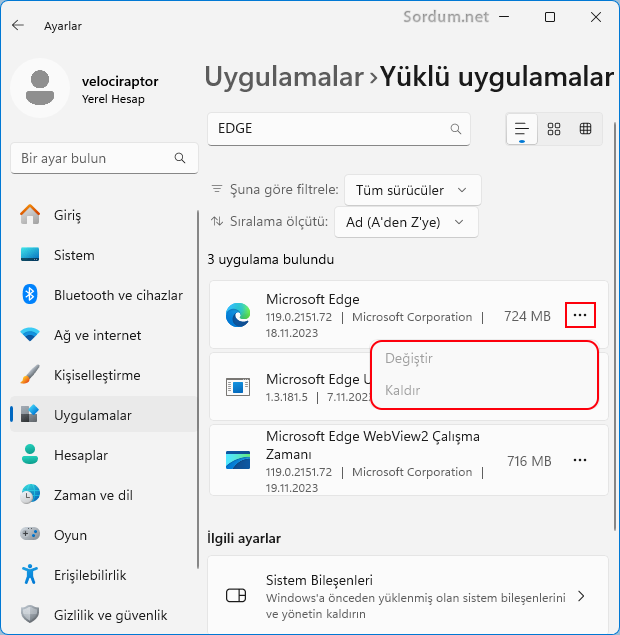Click the Bluetooth icon in sidebar
Image resolution: width=620 pixels, height=635 pixels.
click(x=30, y=294)
